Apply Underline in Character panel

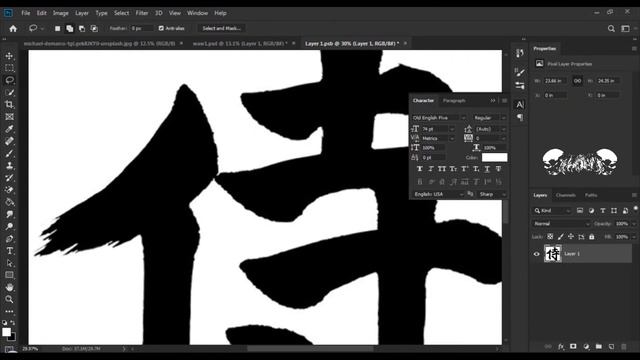point(487,169)
